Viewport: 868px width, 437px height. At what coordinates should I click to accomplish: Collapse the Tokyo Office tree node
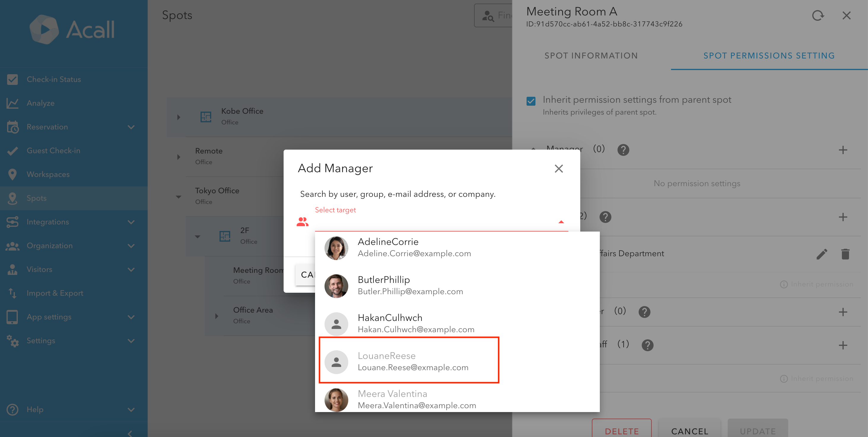coord(179,197)
